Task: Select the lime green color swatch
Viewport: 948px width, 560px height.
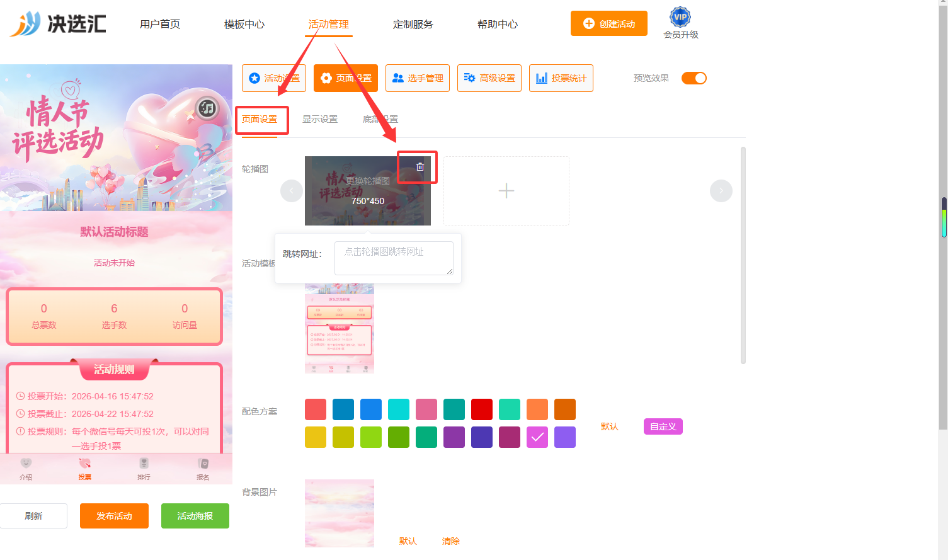Action: click(371, 437)
